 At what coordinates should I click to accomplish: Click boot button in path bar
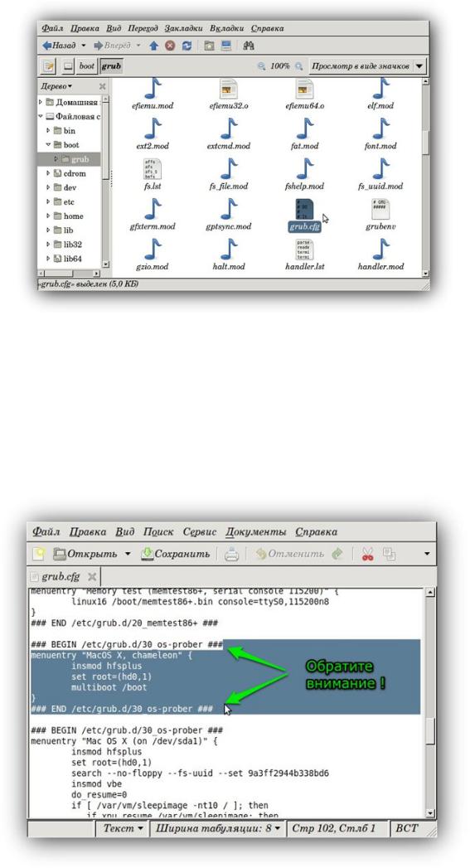point(86,66)
